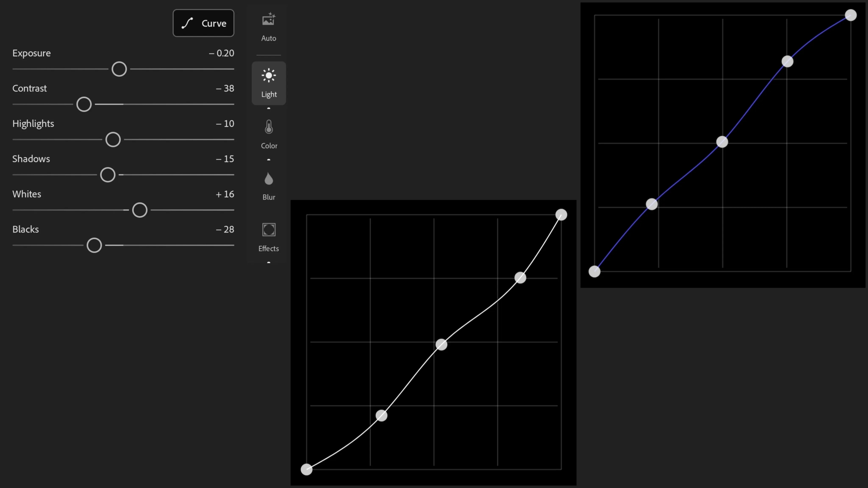868x488 pixels.
Task: Click the Contrast slider handle
Action: 84,105
